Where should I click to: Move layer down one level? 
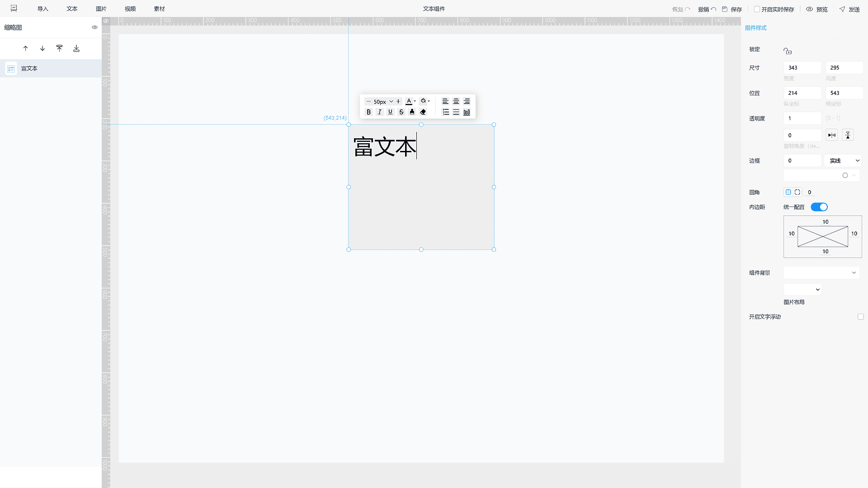click(x=42, y=48)
